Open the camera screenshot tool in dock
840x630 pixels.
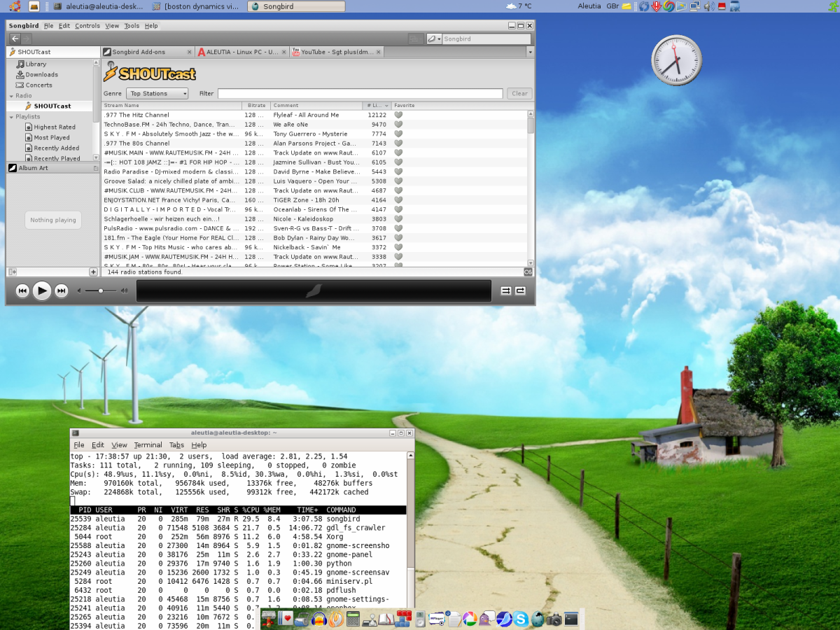pyautogui.click(x=554, y=619)
